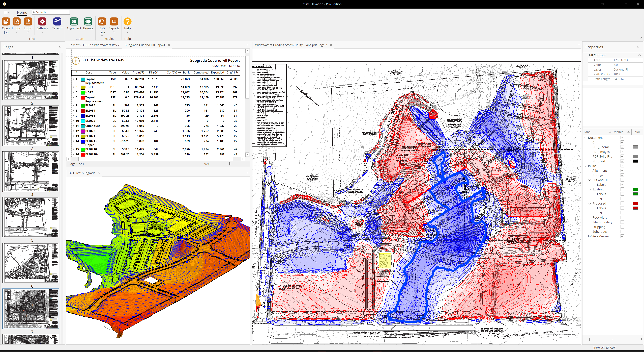
Task: Toggle the Site Boundary layer visibility
Action: (x=622, y=222)
